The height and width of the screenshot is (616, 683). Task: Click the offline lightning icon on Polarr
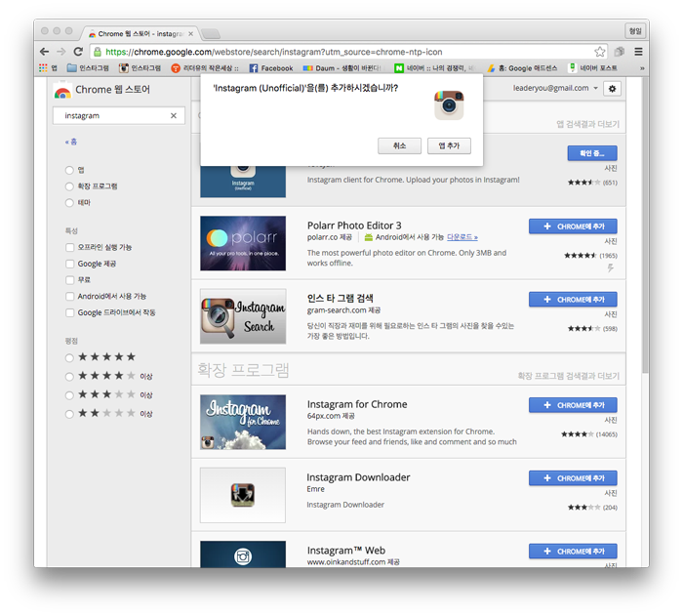tap(611, 267)
